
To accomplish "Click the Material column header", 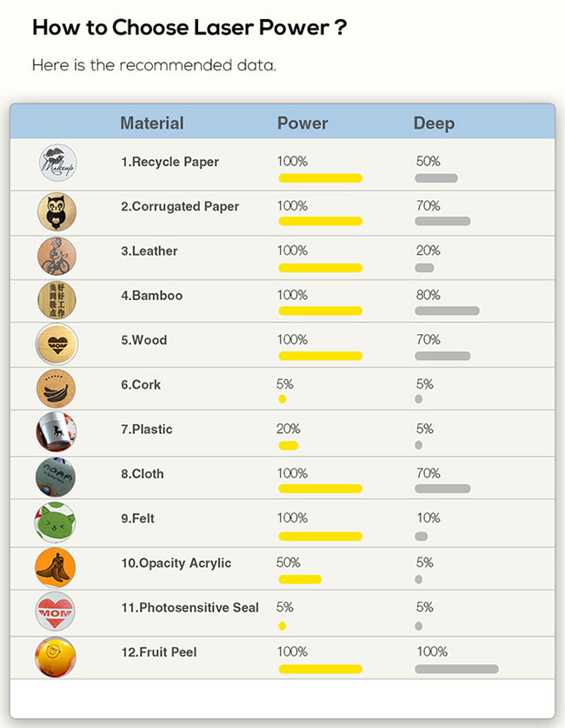I will coord(152,123).
